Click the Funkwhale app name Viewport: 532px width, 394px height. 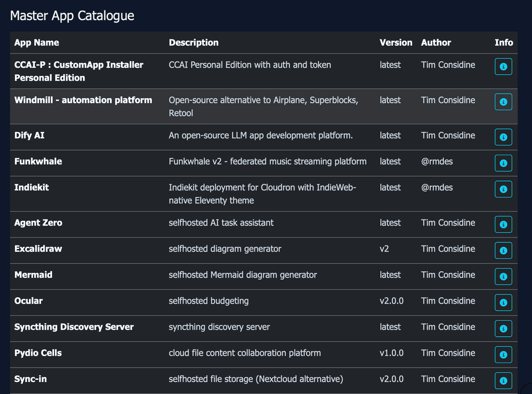click(x=38, y=161)
